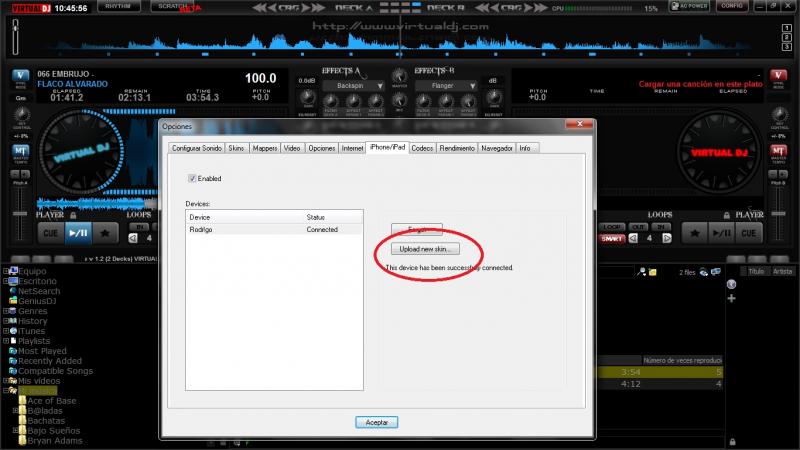Click the CUE button on deck A
The height and width of the screenshot is (450, 800).
tap(51, 233)
